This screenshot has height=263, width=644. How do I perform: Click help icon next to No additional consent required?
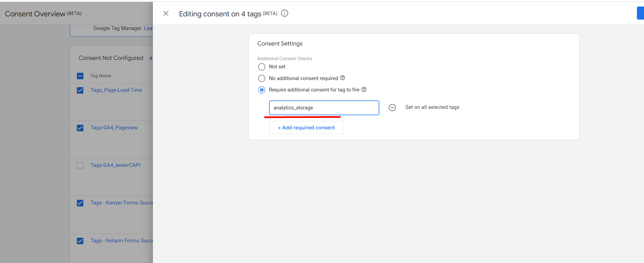[343, 78]
